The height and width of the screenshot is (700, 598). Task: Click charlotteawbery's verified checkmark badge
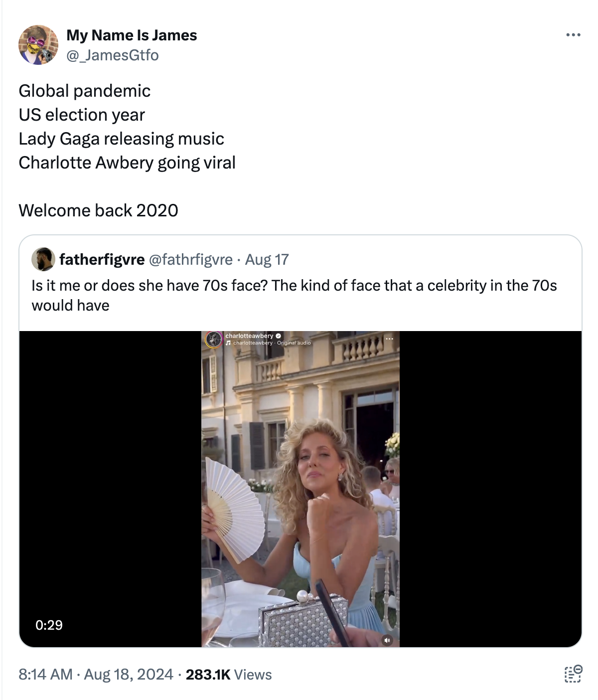point(278,336)
